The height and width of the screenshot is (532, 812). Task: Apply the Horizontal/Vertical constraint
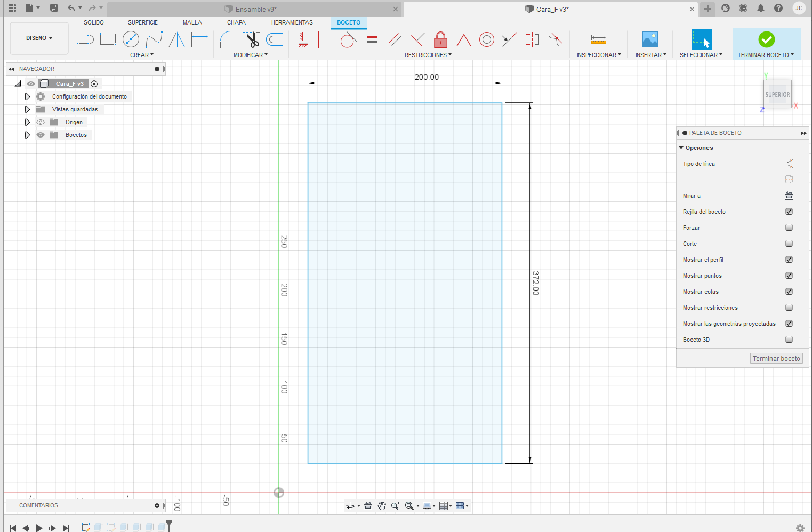tap(303, 39)
